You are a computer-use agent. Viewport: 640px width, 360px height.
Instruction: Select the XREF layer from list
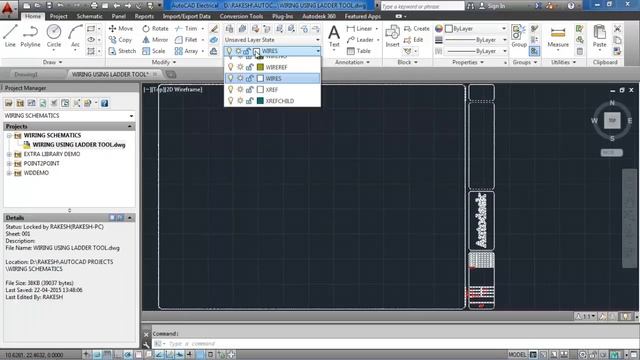pyautogui.click(x=272, y=89)
